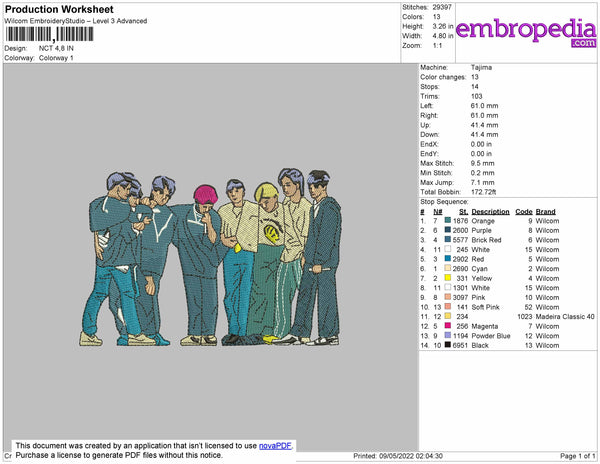Select the Red 2902 color swatch
The height and width of the screenshot is (464, 600).
pyautogui.click(x=448, y=259)
